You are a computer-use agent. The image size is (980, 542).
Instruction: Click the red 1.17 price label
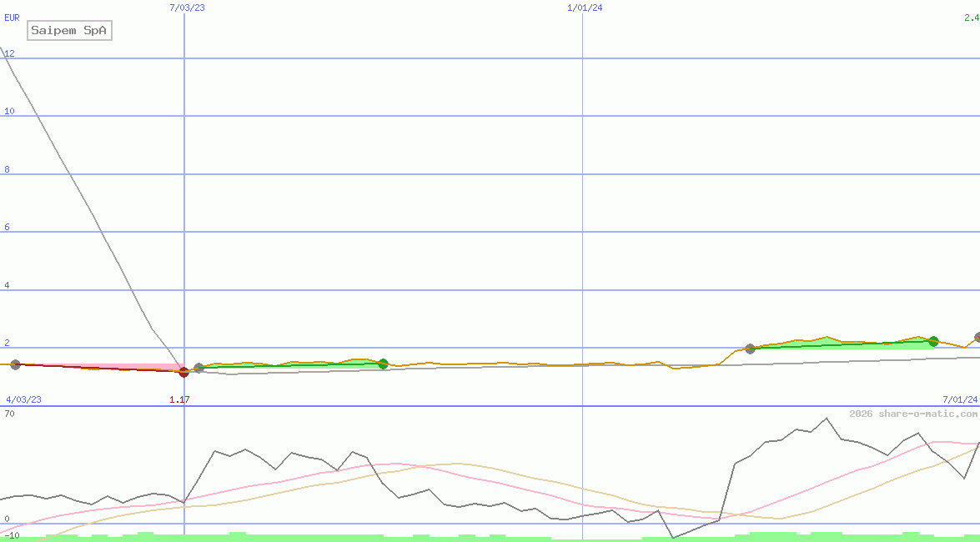(x=179, y=399)
